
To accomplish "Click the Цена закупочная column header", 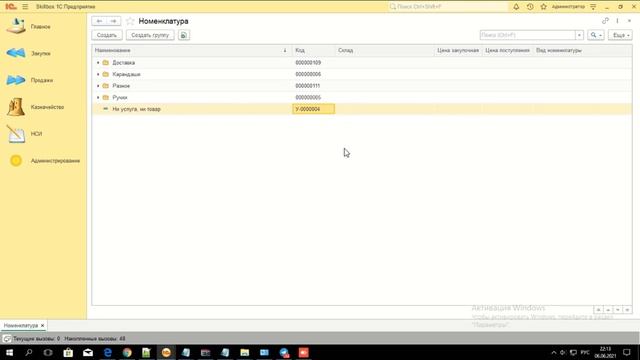I will (x=458, y=51).
